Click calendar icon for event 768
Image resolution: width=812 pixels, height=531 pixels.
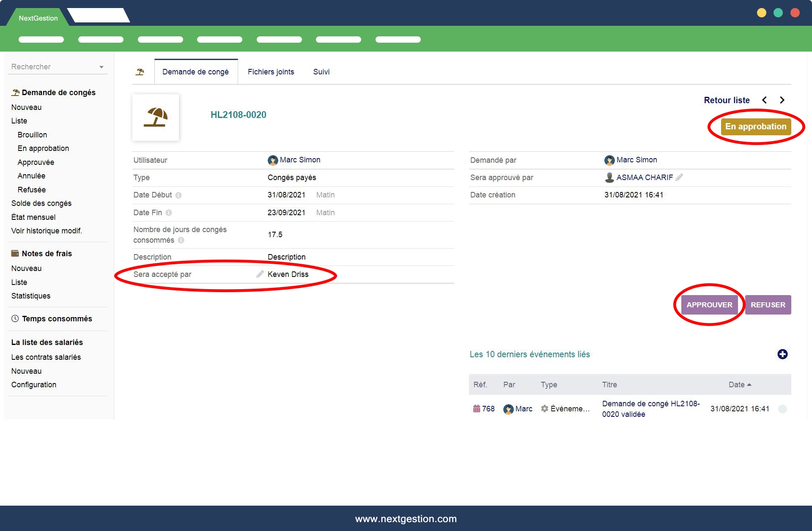(x=477, y=409)
